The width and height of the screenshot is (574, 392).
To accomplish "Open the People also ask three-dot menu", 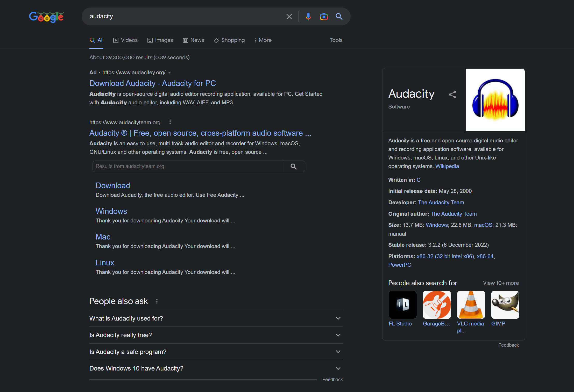I will pos(157,301).
